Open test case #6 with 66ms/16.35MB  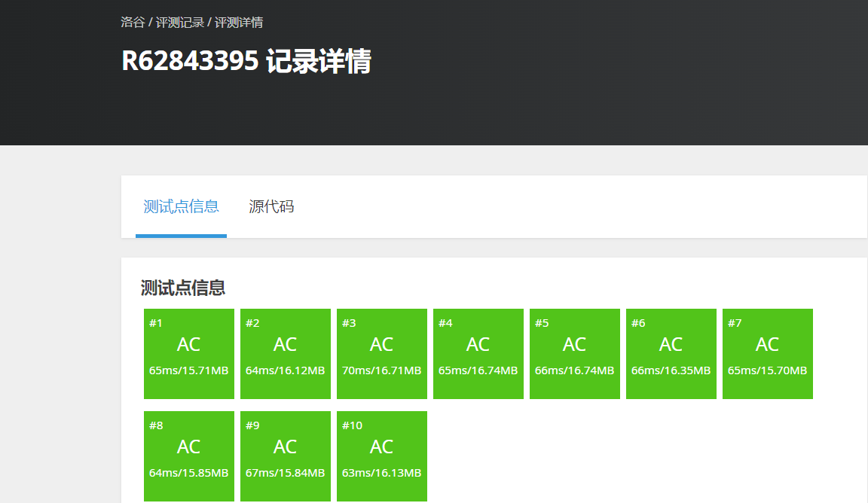pyautogui.click(x=671, y=354)
